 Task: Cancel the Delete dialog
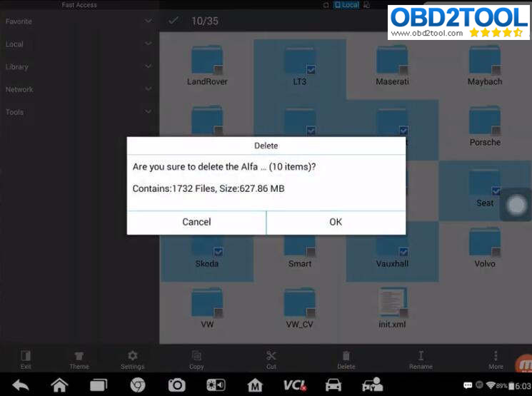click(x=196, y=222)
